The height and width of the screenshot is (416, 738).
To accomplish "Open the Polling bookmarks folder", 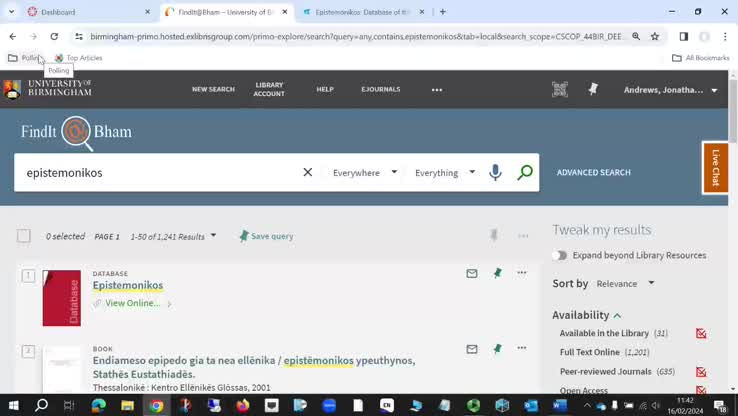I will 25,58.
